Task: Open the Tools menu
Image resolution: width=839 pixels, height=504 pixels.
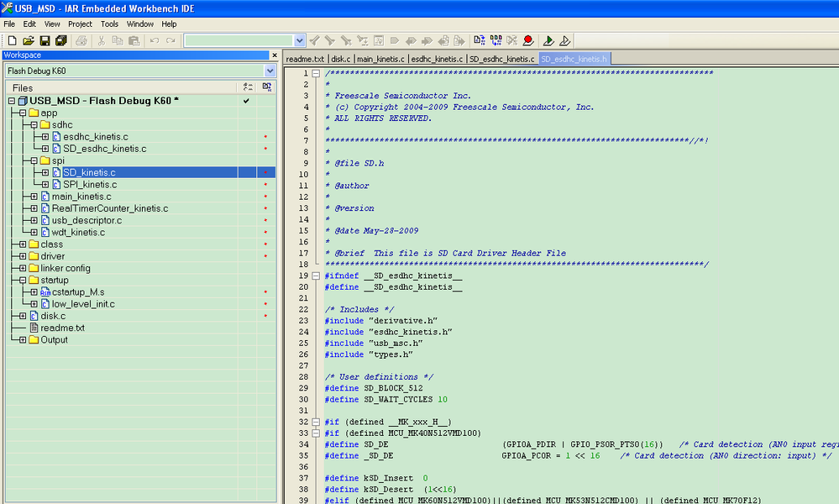Action: (109, 24)
